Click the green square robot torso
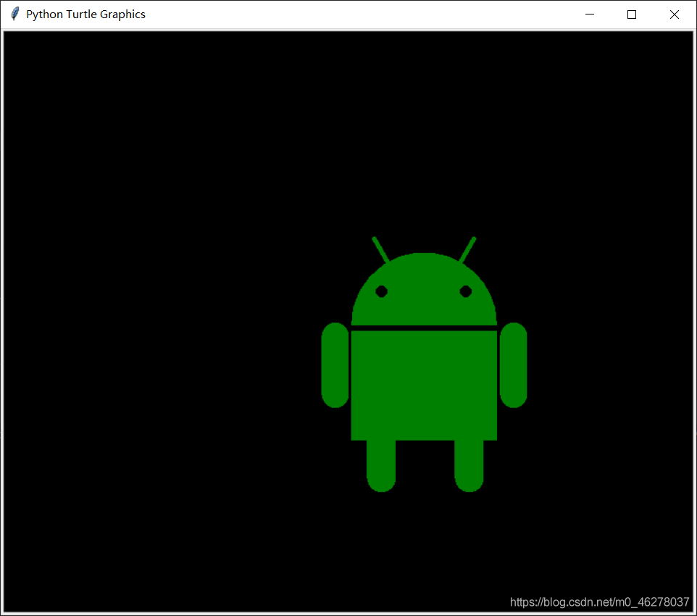 point(424,386)
